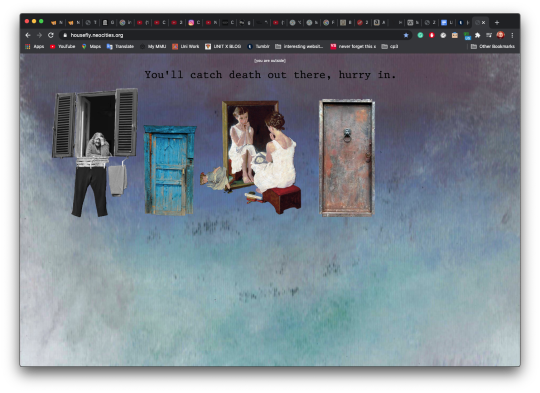Click the girl-at-the-mirror painting

pos(251,157)
